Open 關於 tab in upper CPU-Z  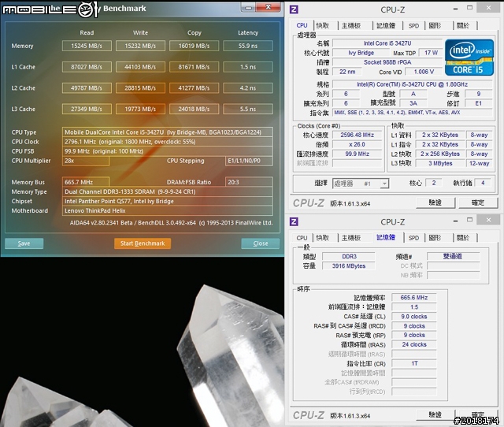(463, 26)
